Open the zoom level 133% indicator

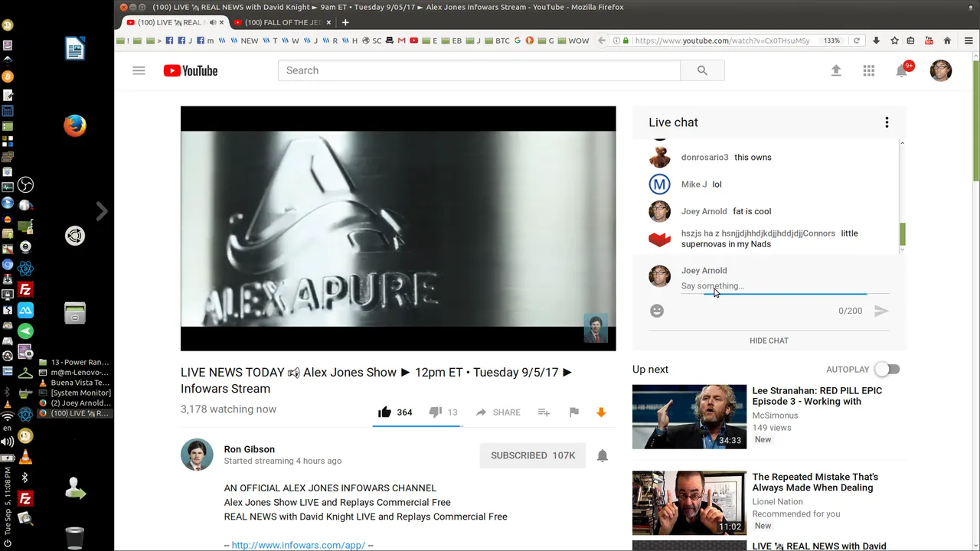click(x=832, y=41)
